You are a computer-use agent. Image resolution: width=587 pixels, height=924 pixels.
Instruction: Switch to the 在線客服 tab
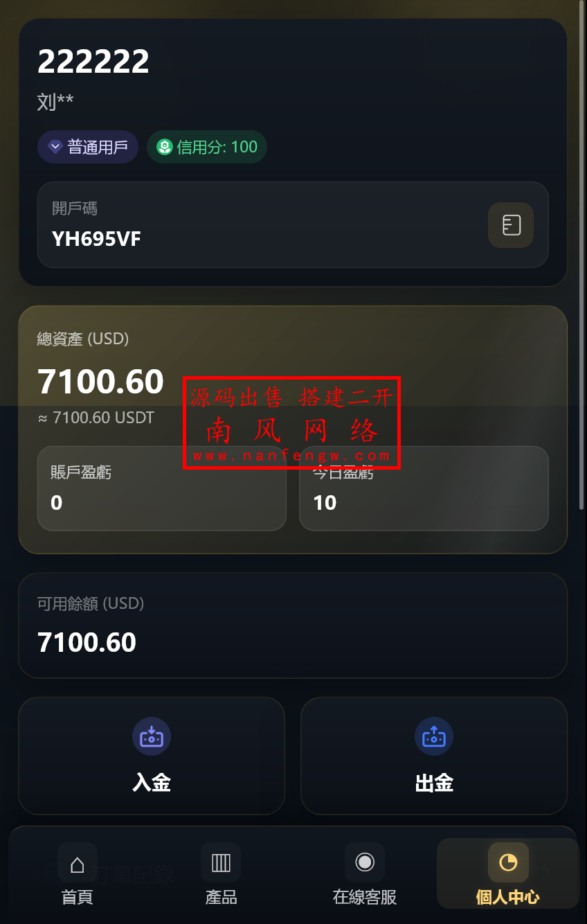pos(365,874)
